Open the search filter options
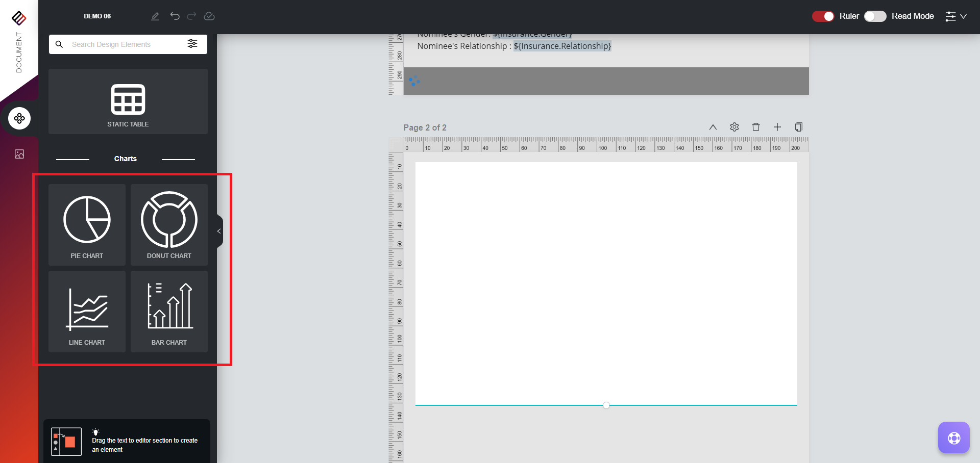 (x=192, y=44)
